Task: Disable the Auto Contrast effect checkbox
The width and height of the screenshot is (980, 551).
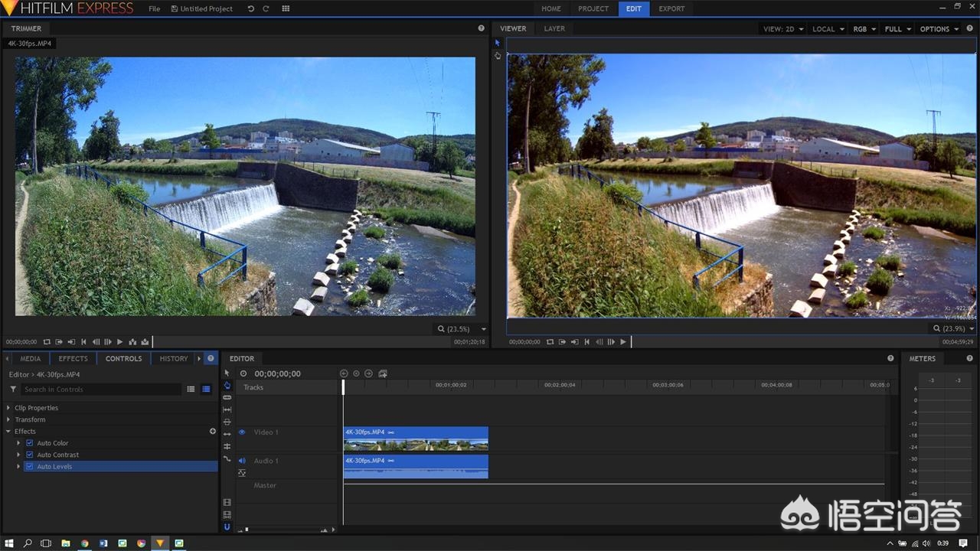Action: point(30,455)
